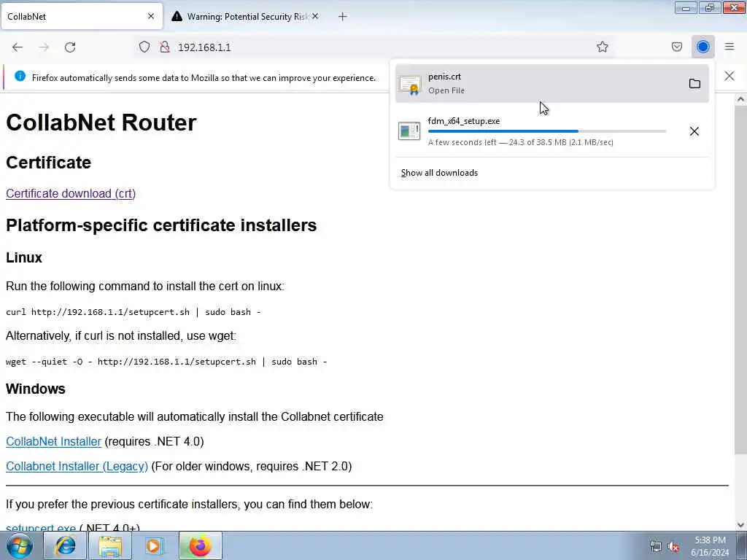This screenshot has width=747, height=560.
Task: Bookmark this page with the star
Action: 602,47
